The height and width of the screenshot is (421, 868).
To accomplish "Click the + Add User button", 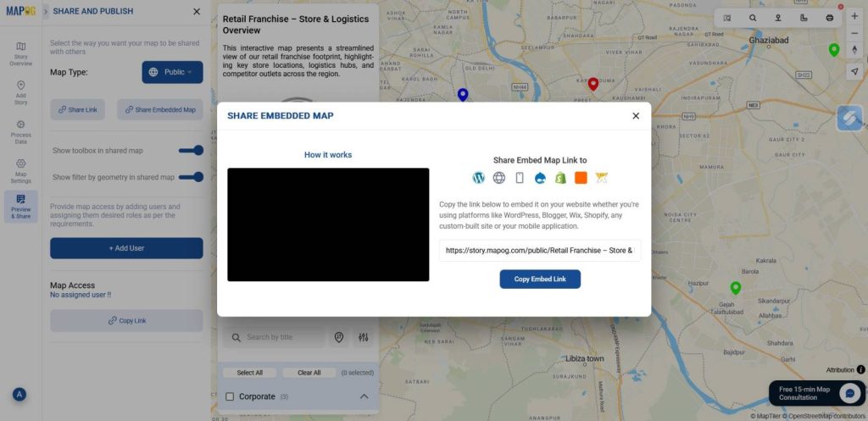I will (x=126, y=248).
